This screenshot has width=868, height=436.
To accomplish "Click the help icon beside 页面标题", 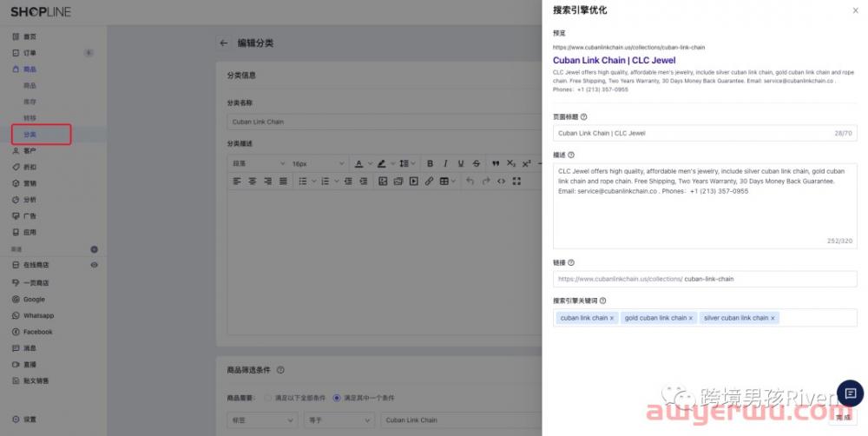I will click(x=583, y=116).
